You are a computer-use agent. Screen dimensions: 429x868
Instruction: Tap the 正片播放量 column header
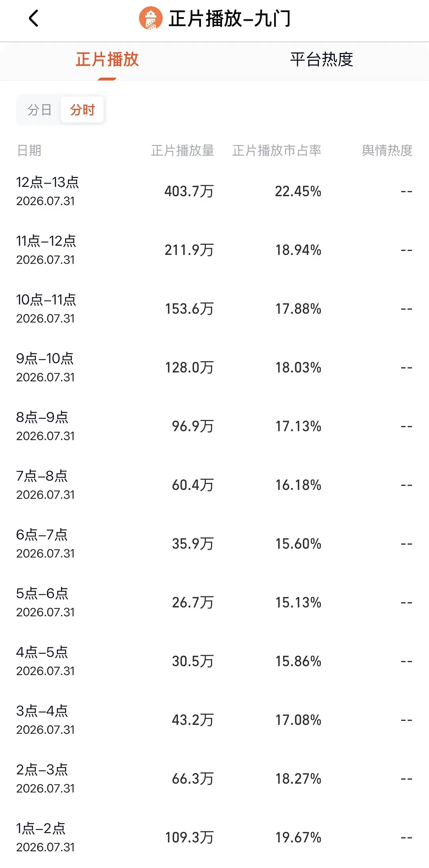pos(182,150)
